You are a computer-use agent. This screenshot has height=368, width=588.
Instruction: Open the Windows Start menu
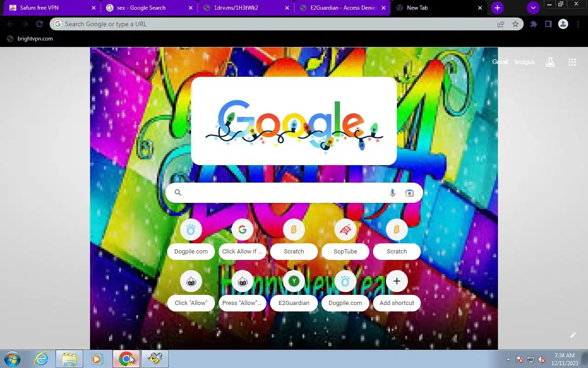coord(12,359)
